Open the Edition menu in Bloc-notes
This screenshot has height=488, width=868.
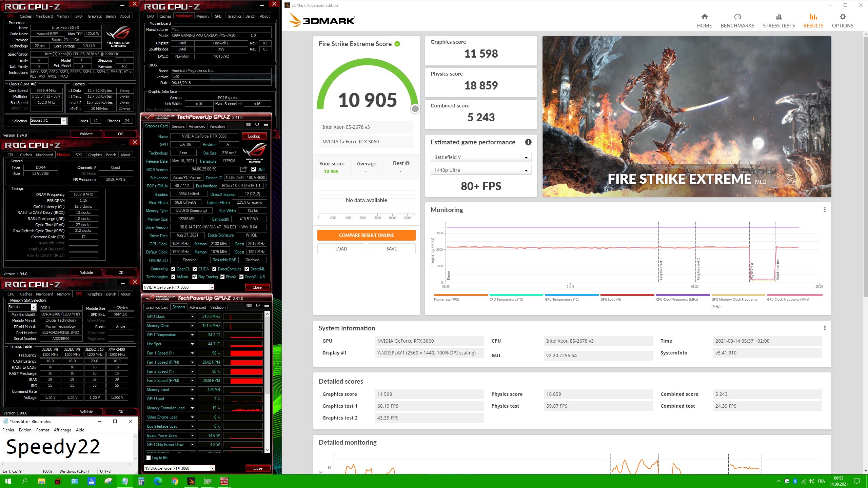pyautogui.click(x=25, y=430)
